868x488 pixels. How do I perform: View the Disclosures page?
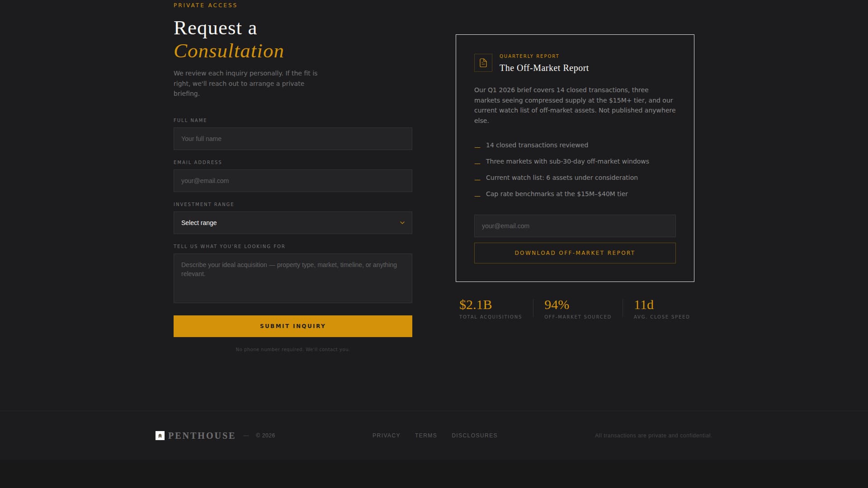tap(474, 435)
